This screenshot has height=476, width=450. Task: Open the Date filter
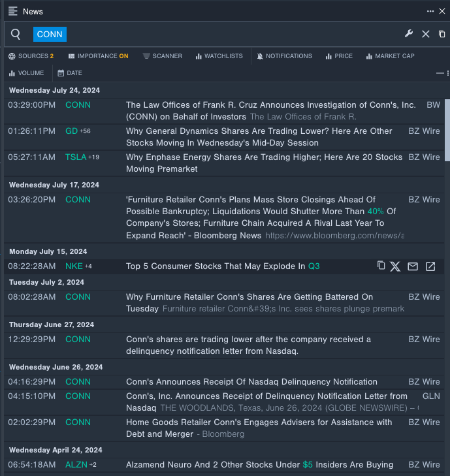point(70,73)
